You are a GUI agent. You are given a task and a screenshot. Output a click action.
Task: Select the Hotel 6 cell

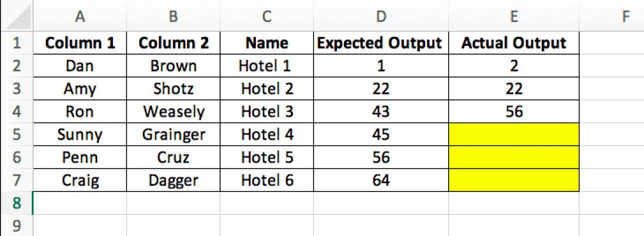point(266,180)
